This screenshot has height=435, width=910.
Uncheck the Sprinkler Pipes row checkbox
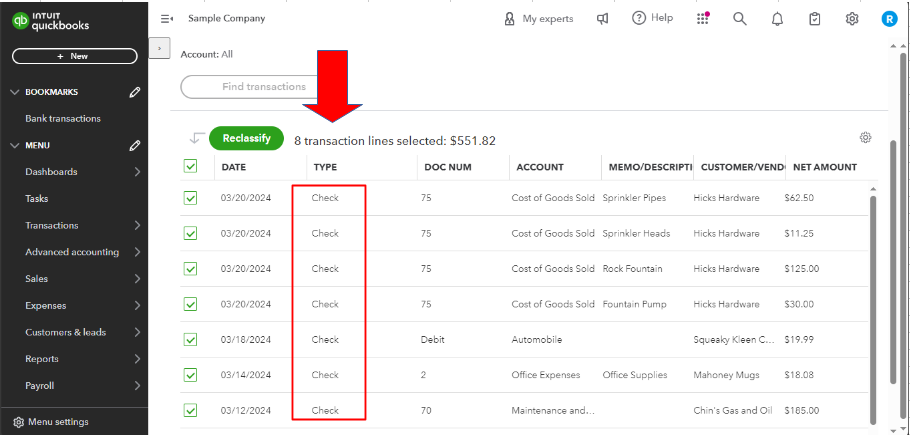[190, 198]
